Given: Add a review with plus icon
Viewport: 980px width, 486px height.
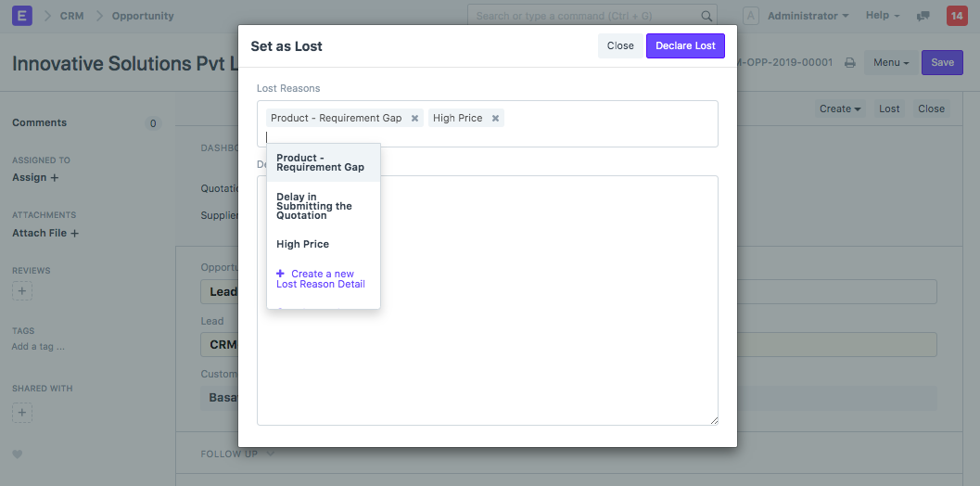Looking at the screenshot, I should [22, 291].
